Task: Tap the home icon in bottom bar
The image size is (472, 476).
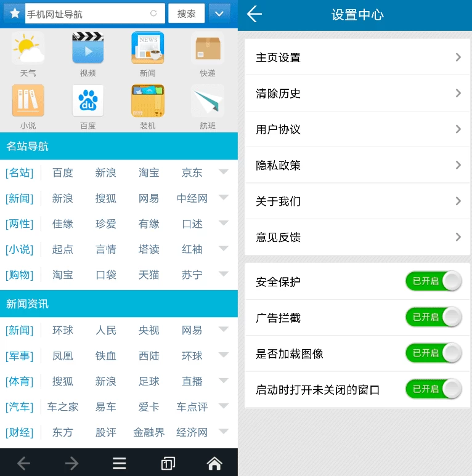Action: click(x=214, y=463)
